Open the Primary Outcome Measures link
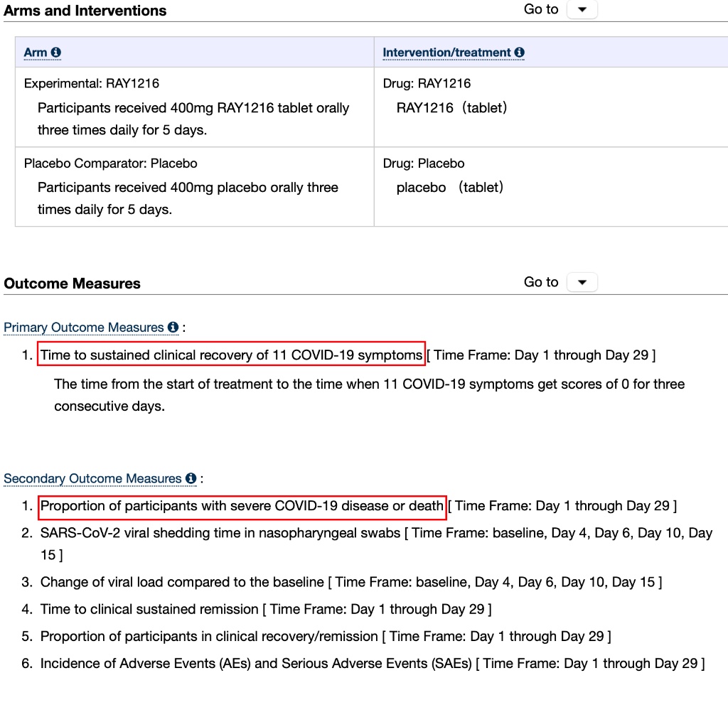728x705 pixels. click(x=84, y=328)
